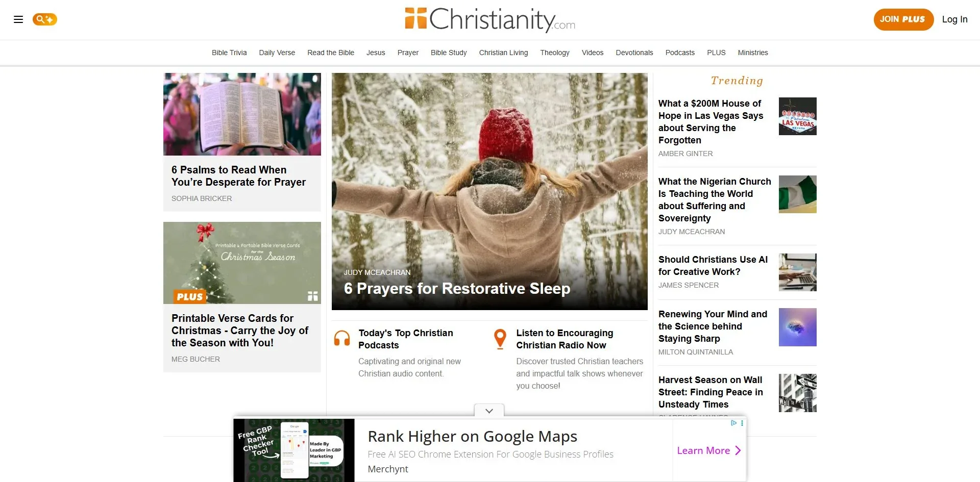The width and height of the screenshot is (980, 482).
Task: Click the grid icon on the verse cards image
Action: pyautogui.click(x=312, y=296)
